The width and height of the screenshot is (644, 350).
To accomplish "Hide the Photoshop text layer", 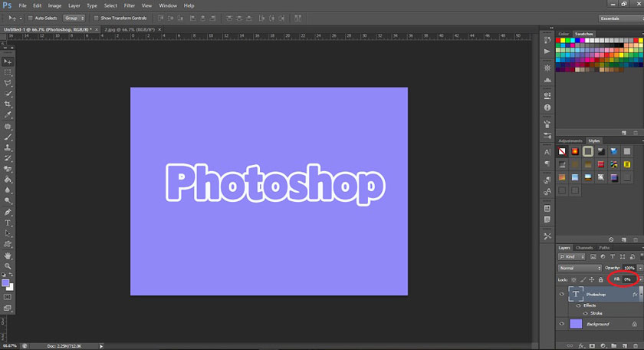I will [x=561, y=294].
